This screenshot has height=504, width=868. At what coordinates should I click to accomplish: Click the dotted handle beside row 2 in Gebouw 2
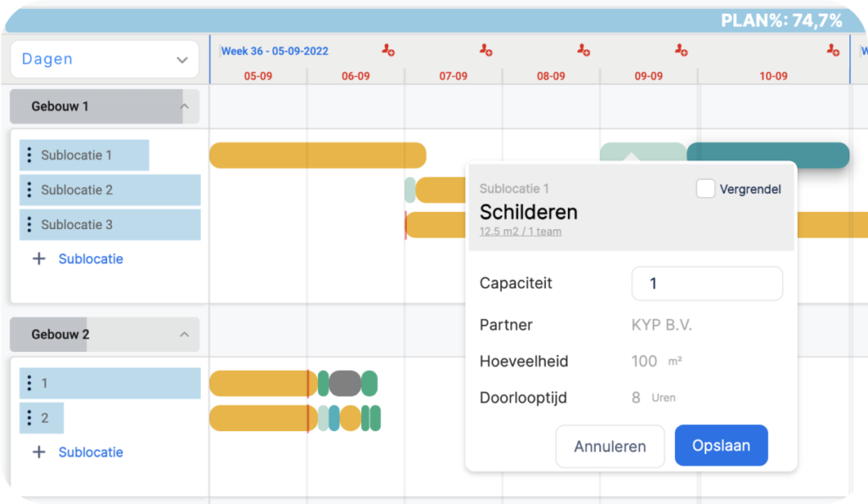click(x=31, y=417)
